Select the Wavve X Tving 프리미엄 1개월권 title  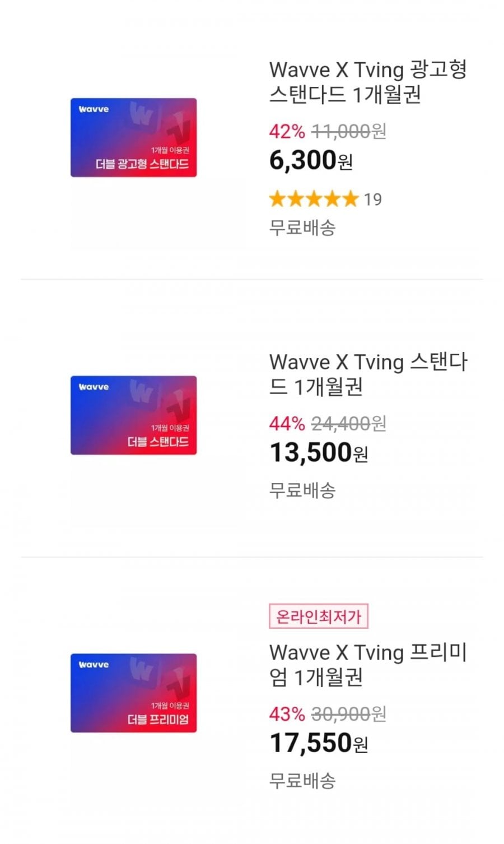pos(367,665)
